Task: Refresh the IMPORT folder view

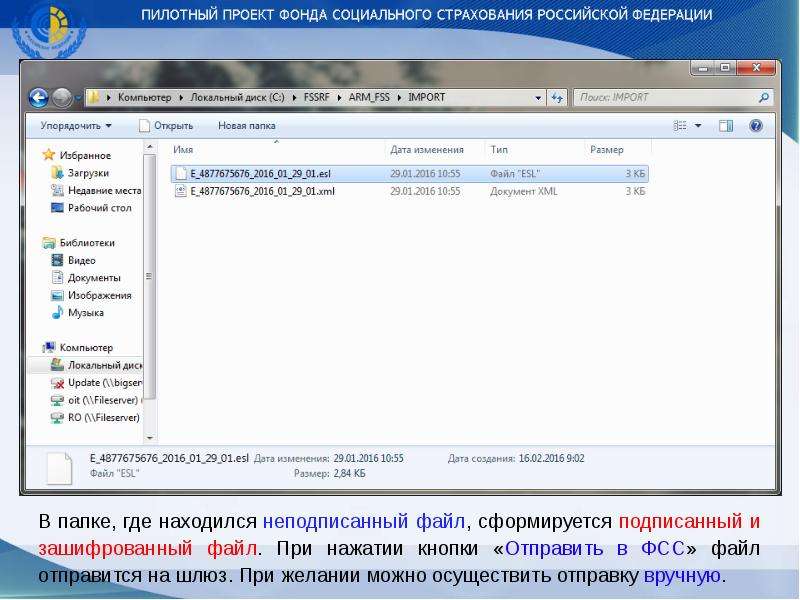Action: 557,97
